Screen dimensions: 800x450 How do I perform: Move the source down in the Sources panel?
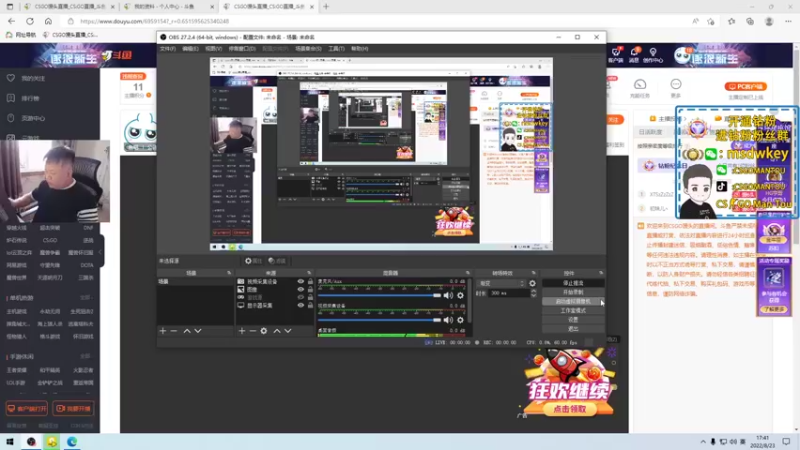[288, 331]
